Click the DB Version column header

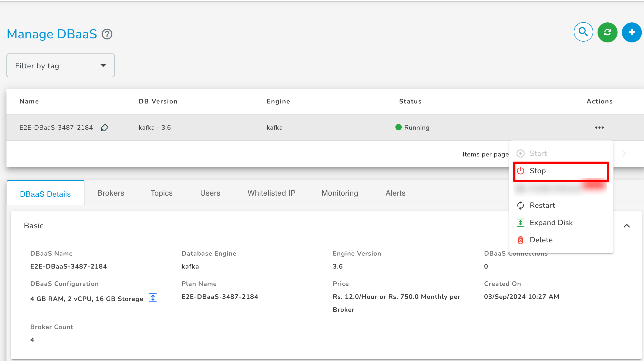(x=158, y=101)
